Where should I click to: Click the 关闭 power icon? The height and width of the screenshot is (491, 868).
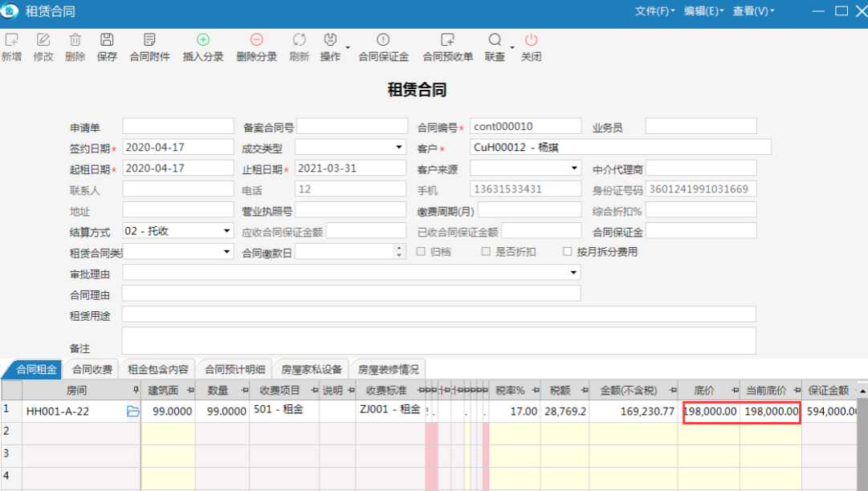(531, 40)
